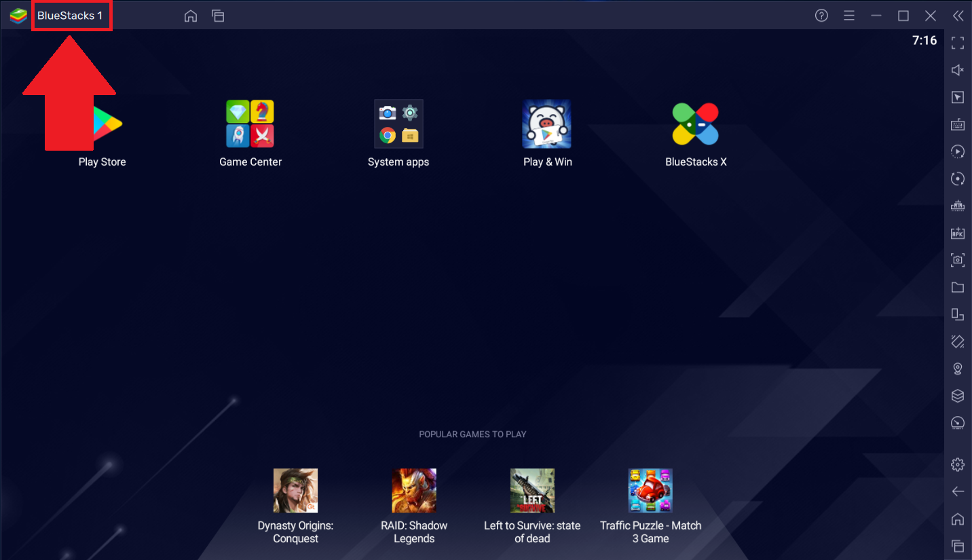972x560 pixels.
Task: Click the shake-device icon in the sidebar
Action: [x=958, y=341]
